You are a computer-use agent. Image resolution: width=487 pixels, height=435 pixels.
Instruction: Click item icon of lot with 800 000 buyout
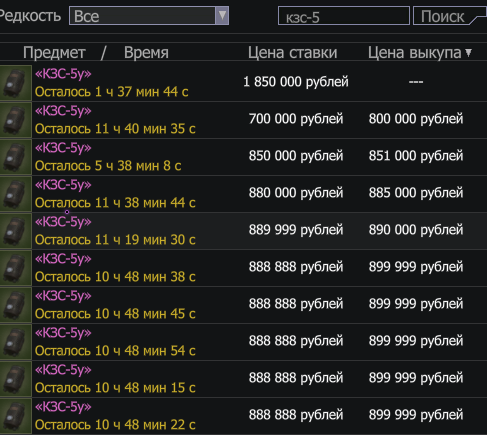click(x=15, y=120)
